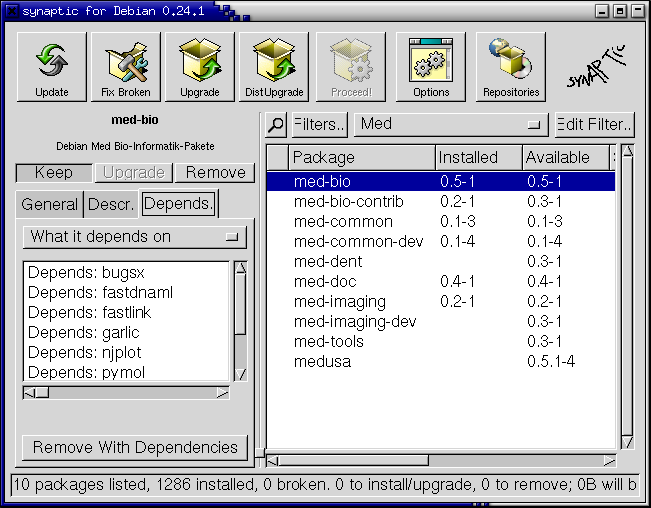
Task: Click the Synaptic logo image
Action: (x=597, y=67)
